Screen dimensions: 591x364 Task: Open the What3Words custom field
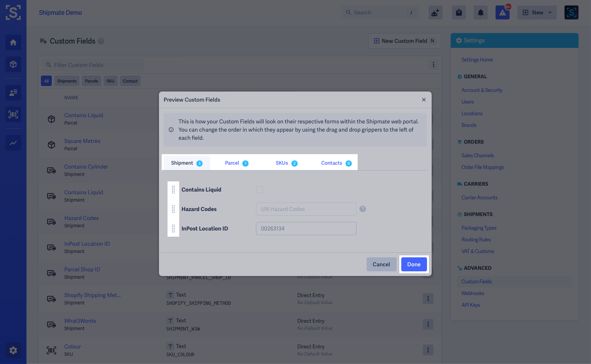pos(80,321)
